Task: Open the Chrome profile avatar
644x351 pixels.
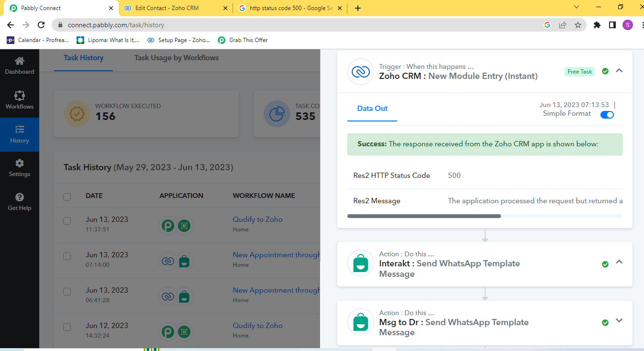Action: click(x=628, y=25)
